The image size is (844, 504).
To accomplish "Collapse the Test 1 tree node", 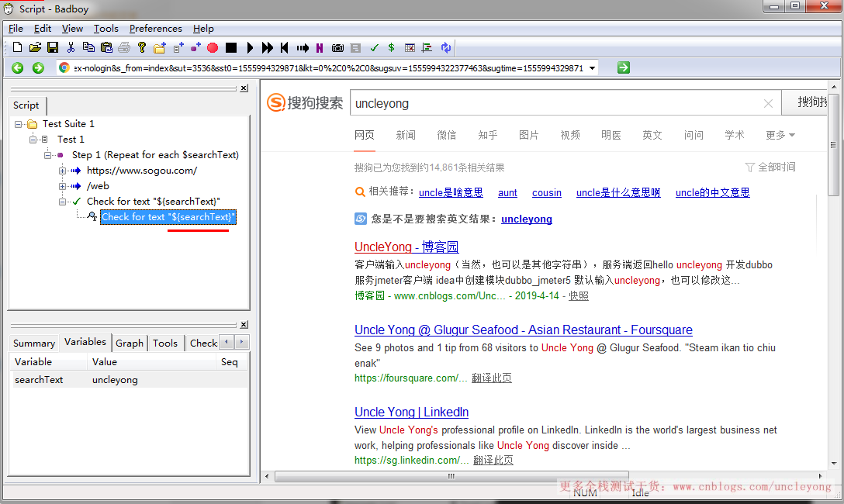I will pos(33,140).
